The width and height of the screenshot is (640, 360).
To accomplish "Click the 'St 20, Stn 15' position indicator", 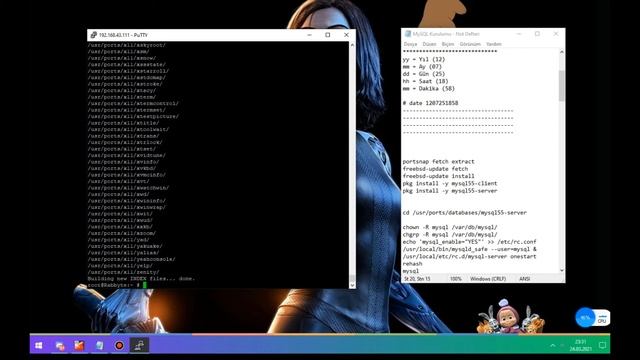I will [x=417, y=279].
